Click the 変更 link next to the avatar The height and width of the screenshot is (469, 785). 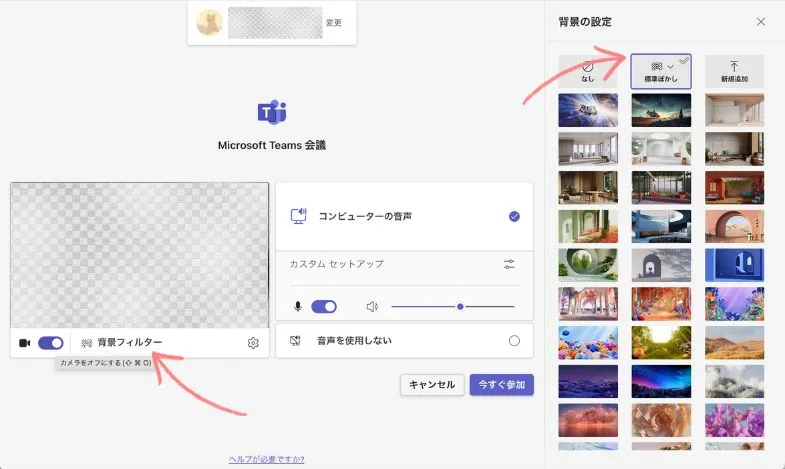tap(333, 23)
